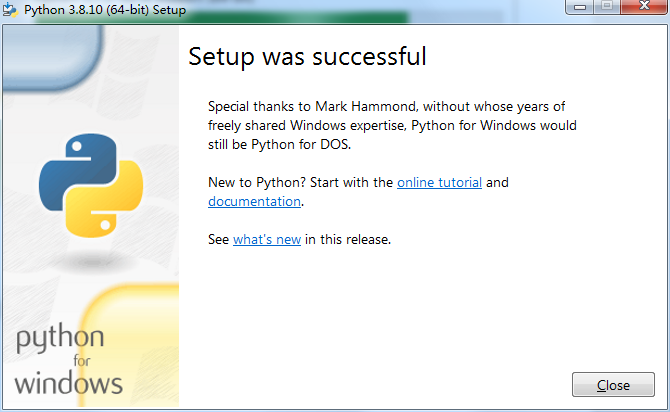Click the Mark Hammond thanks paragraph
This screenshot has height=412, width=670.
click(392, 125)
